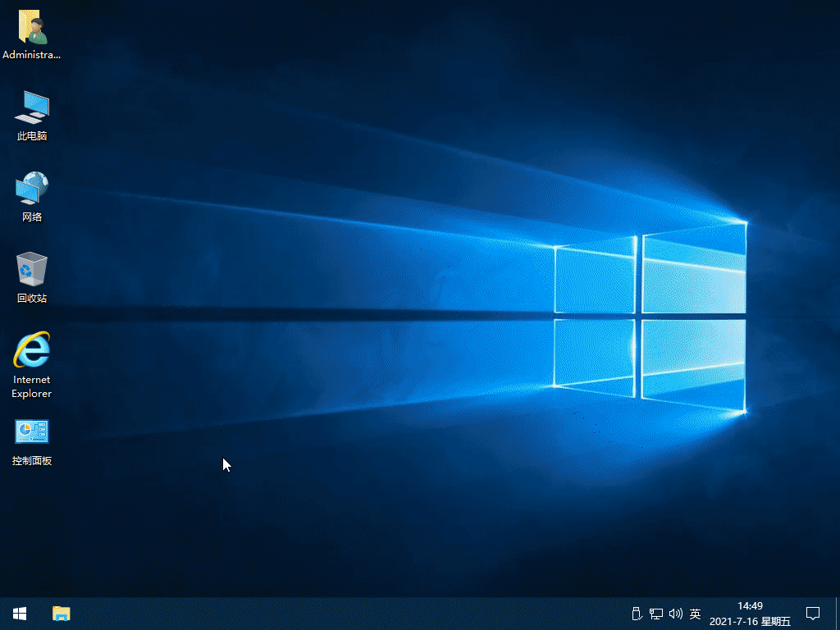
Task: Select the 网络 desktop icon
Action: [32, 196]
